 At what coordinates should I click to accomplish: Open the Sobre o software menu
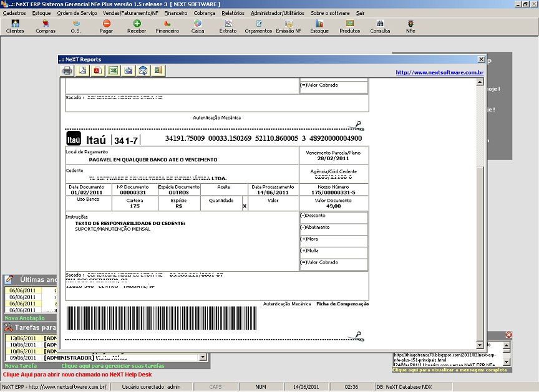tap(330, 13)
